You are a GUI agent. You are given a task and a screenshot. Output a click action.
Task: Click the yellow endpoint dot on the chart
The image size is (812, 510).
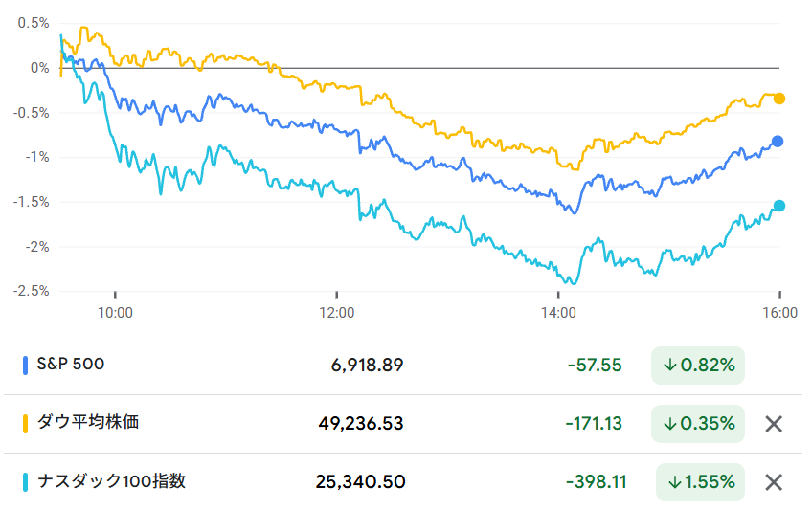click(779, 99)
